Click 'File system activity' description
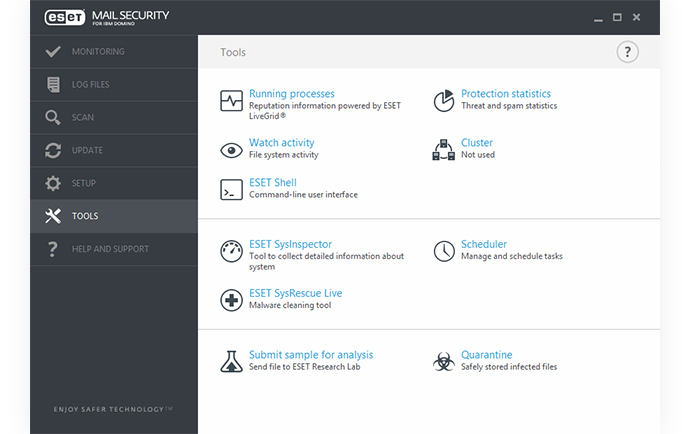This screenshot has width=690, height=434. [x=283, y=155]
